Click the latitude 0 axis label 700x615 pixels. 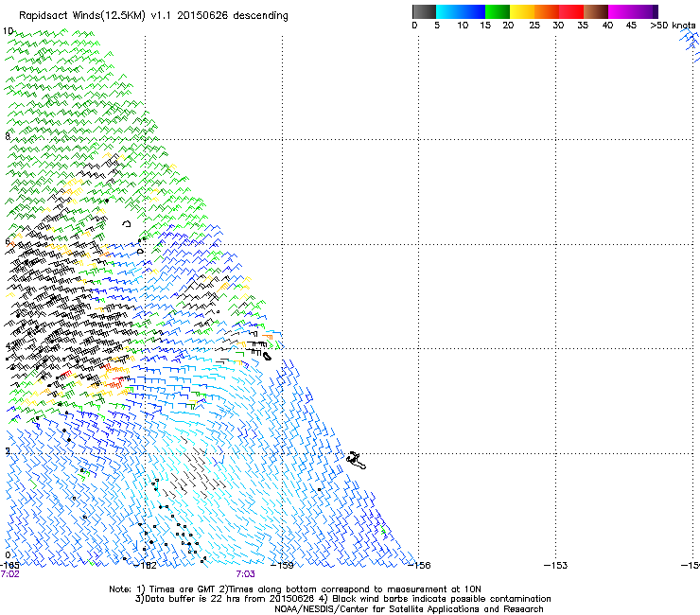point(8,555)
